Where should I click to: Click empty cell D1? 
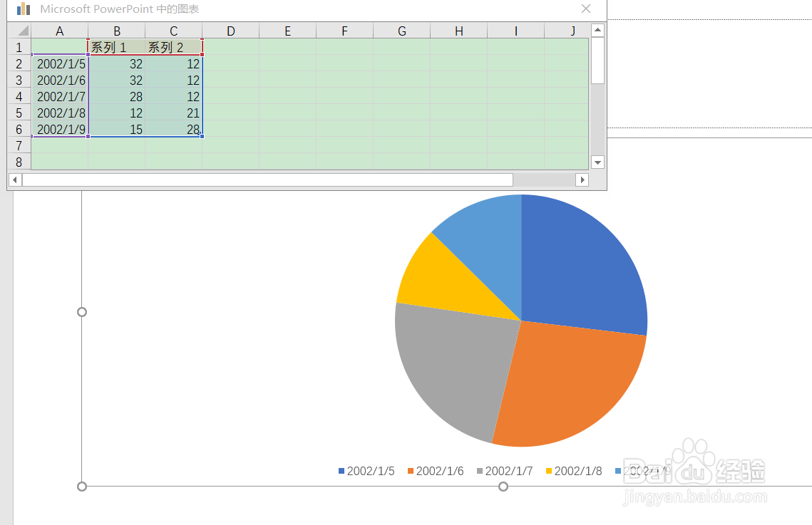point(230,47)
